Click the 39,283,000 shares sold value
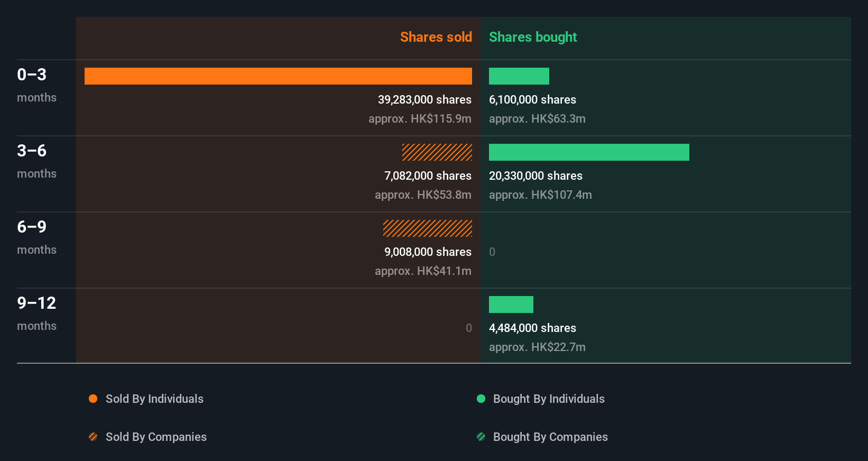 424,99
